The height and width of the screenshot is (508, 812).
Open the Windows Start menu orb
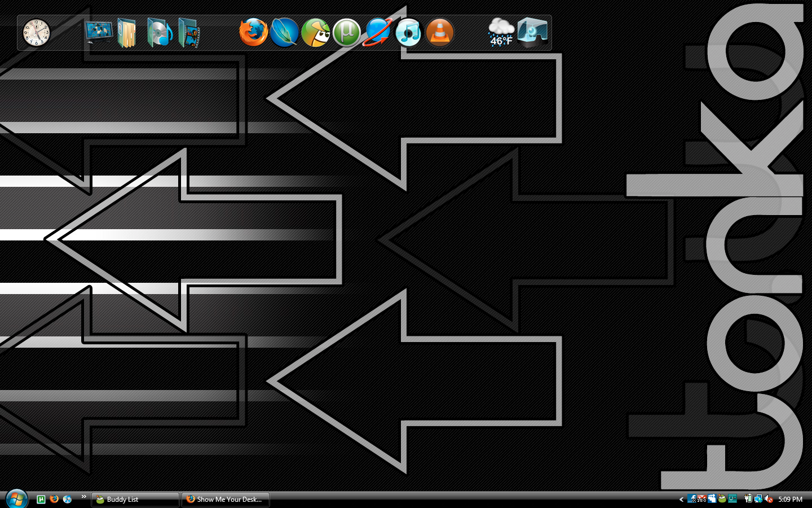click(16, 499)
